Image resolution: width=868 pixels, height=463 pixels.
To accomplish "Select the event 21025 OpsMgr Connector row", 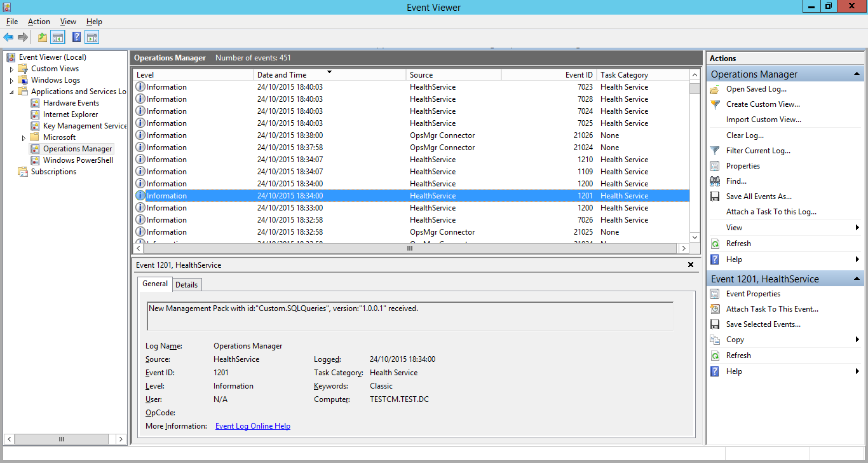I will [411, 232].
